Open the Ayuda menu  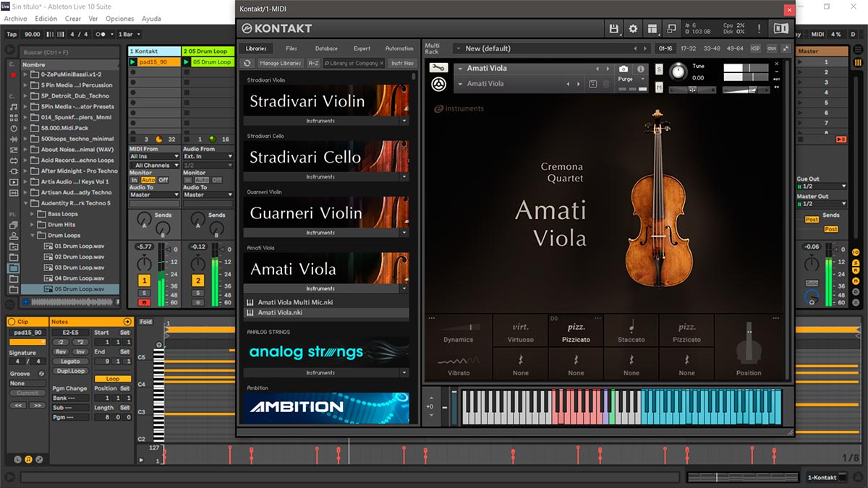151,19
